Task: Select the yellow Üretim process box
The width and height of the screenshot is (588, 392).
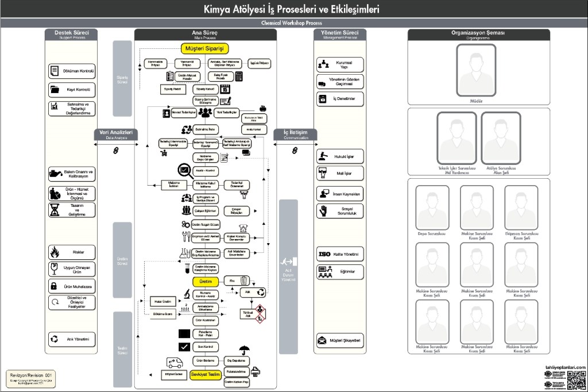Action: tap(206, 282)
